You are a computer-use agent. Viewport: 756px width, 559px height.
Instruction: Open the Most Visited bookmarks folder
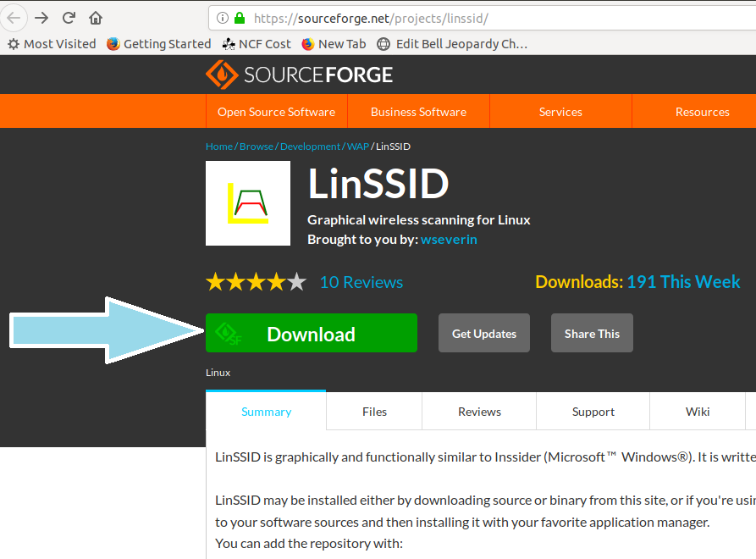[x=52, y=44]
